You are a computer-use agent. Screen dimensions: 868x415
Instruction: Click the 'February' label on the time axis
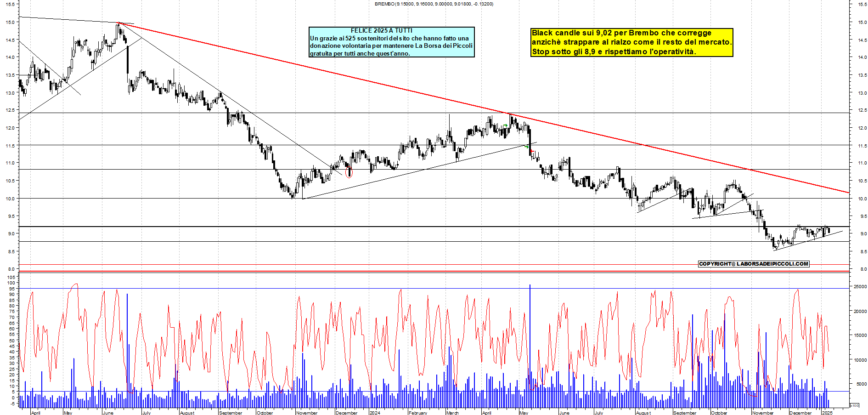tap(418, 413)
